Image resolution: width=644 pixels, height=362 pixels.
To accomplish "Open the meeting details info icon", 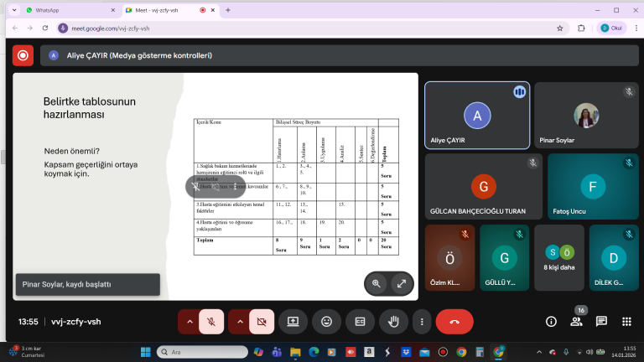I will [551, 321].
